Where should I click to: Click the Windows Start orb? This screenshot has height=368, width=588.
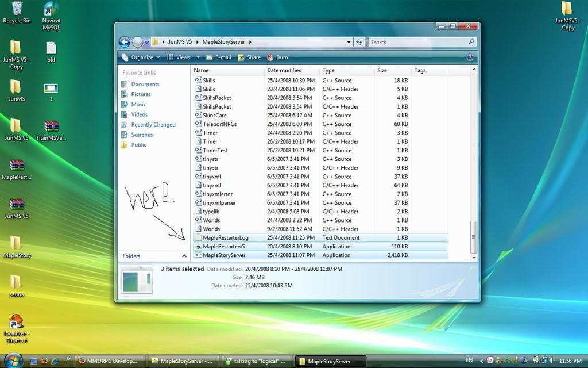pos(13,361)
